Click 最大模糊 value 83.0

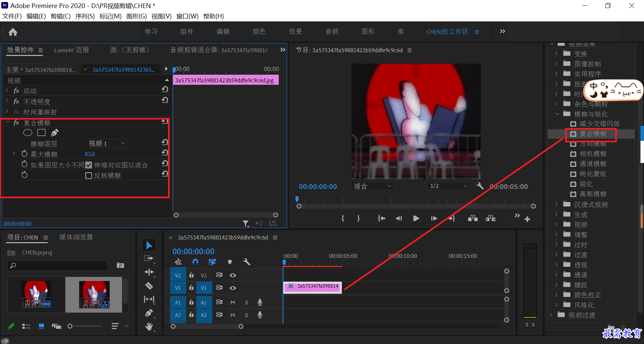pos(90,154)
